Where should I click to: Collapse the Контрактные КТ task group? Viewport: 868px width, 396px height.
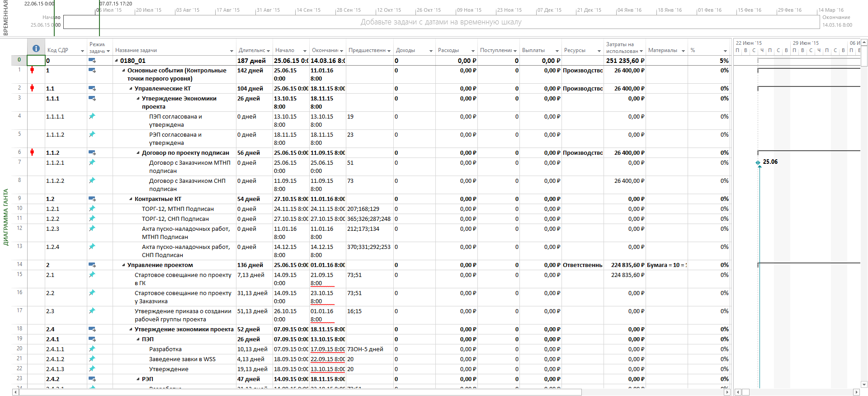coord(131,199)
